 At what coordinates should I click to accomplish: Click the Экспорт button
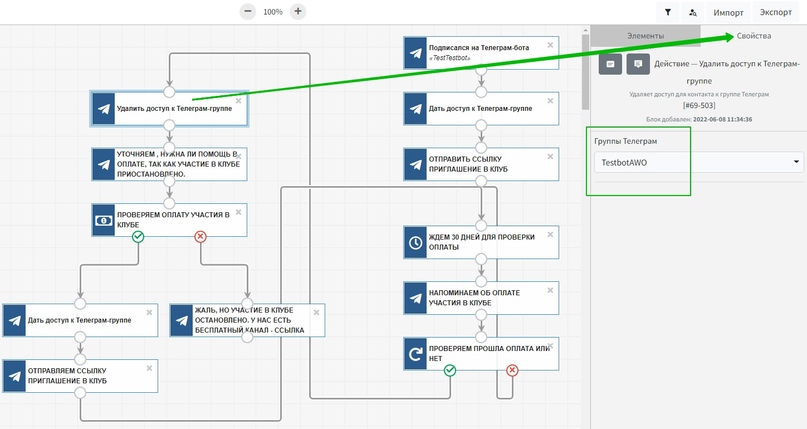775,12
